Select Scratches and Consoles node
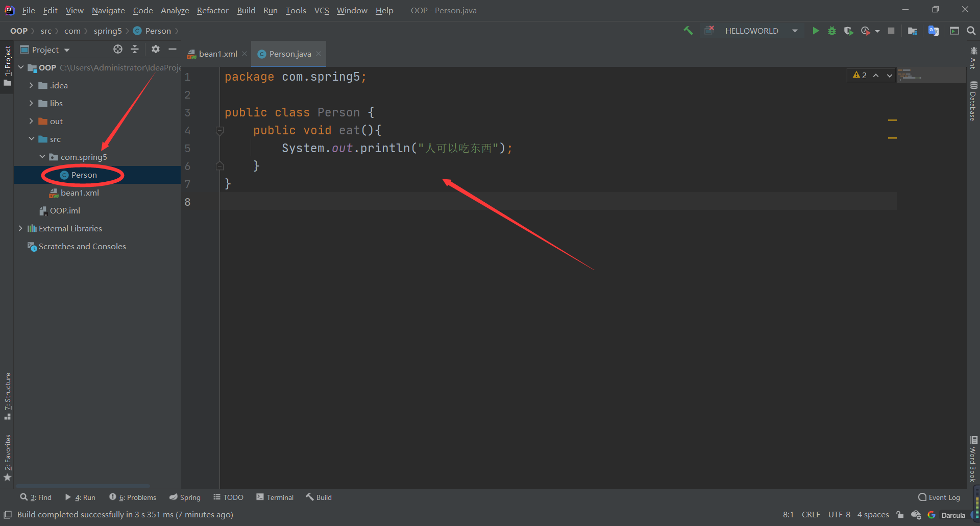Viewport: 980px width, 526px height. point(82,246)
